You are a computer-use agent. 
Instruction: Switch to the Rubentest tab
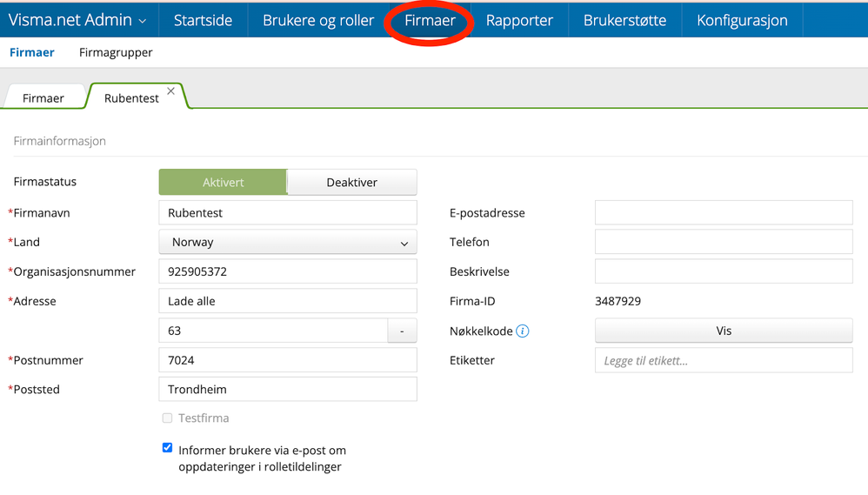click(x=131, y=98)
